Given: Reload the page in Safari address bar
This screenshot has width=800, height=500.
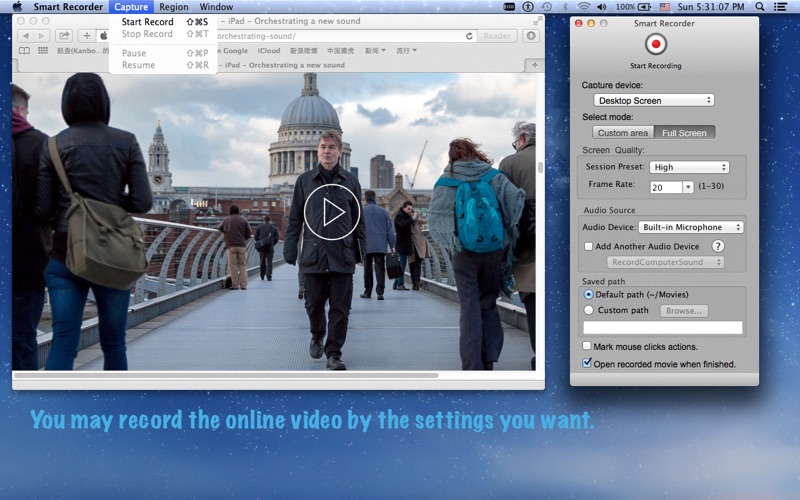Looking at the screenshot, I should tap(469, 36).
